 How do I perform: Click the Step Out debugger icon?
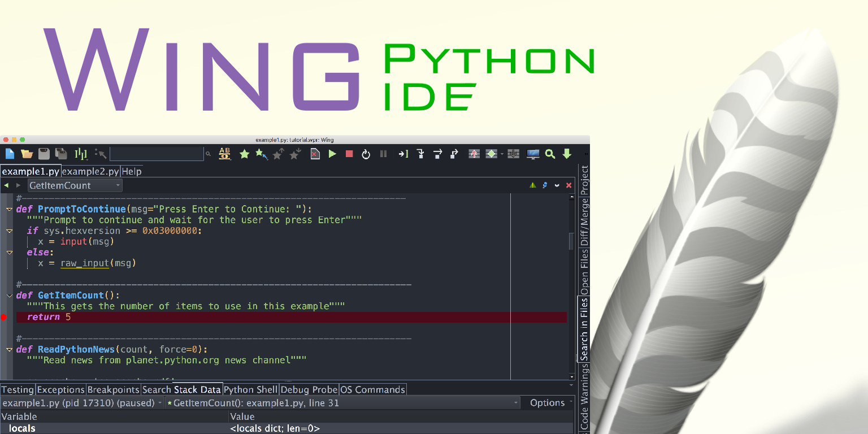(454, 154)
